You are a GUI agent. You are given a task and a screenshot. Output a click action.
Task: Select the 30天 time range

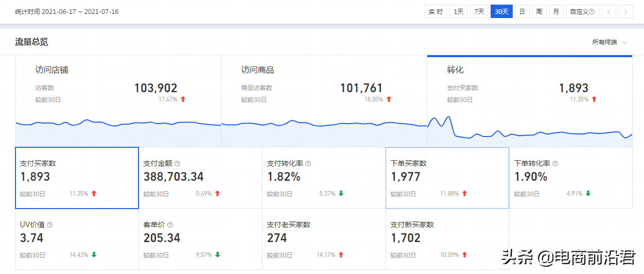pyautogui.click(x=501, y=11)
